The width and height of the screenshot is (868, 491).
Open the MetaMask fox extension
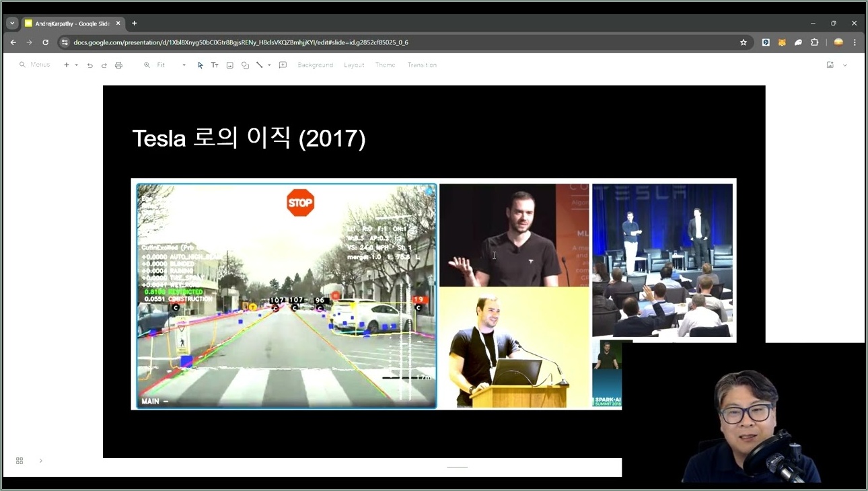coord(782,42)
